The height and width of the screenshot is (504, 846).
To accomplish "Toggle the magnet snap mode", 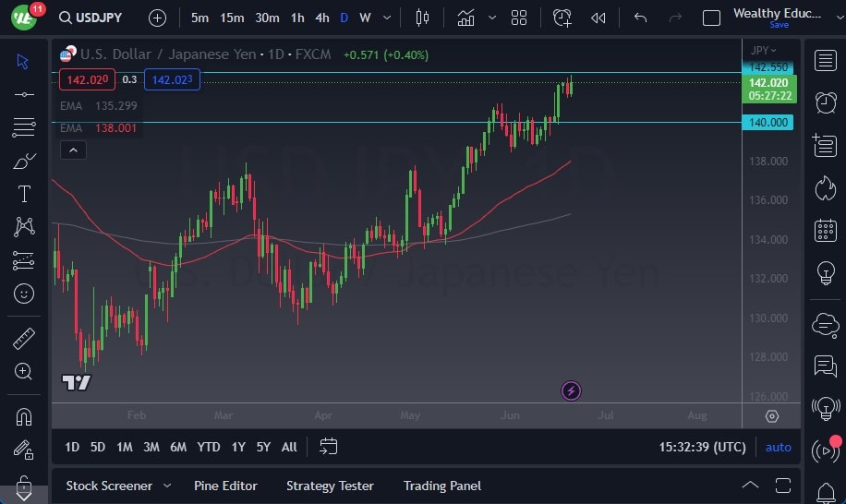I will click(24, 416).
